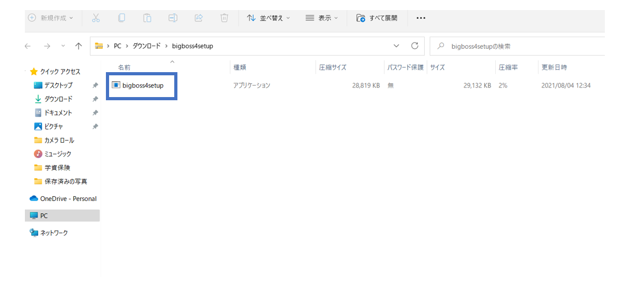Sort by 更新日時 column header
644x288 pixels.
point(554,68)
